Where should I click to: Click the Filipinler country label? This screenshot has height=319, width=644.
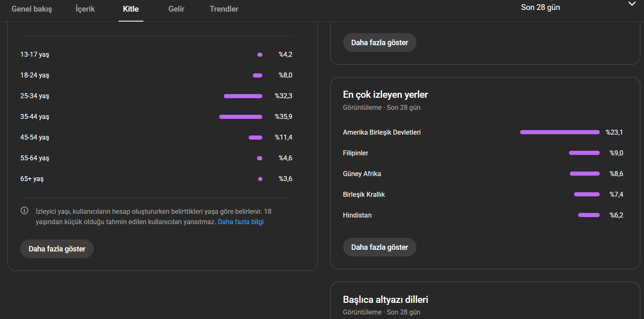pyautogui.click(x=356, y=153)
